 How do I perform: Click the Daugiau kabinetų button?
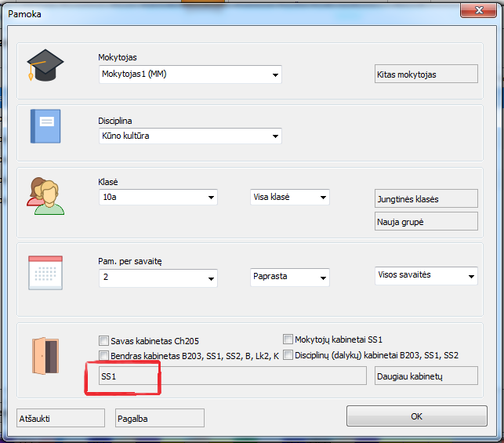pyautogui.click(x=426, y=377)
